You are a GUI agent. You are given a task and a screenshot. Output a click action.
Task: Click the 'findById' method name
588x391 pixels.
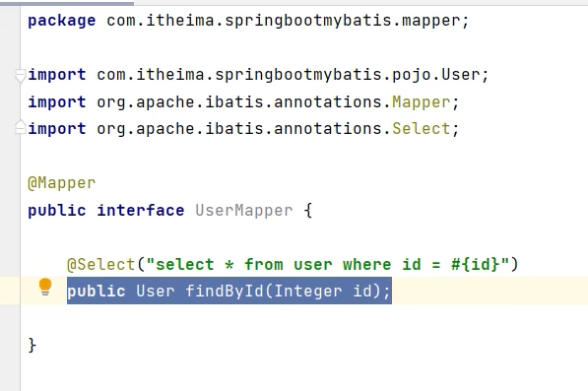pyautogui.click(x=225, y=291)
